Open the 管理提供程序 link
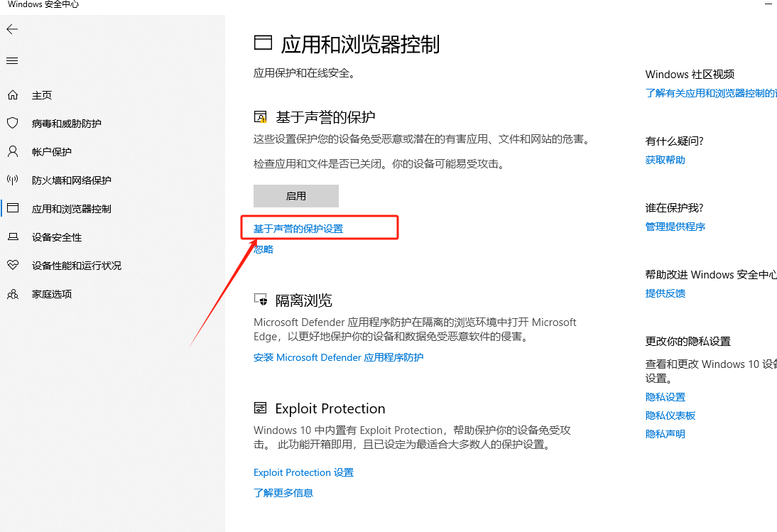Viewport: 777px width, 532px height. click(x=675, y=227)
